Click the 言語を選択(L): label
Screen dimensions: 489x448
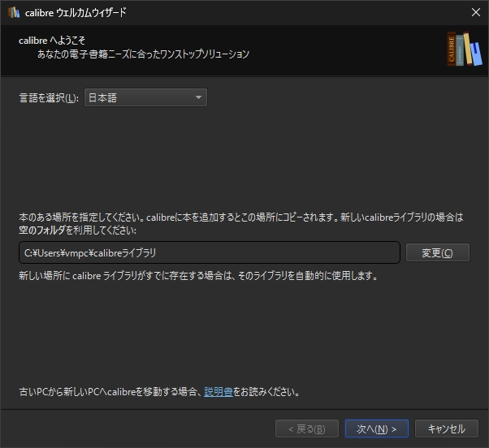pos(49,98)
